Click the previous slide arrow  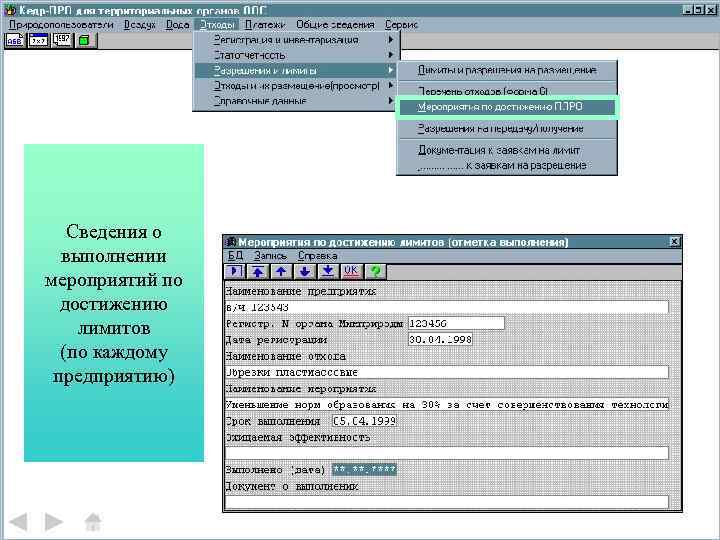coord(19,522)
